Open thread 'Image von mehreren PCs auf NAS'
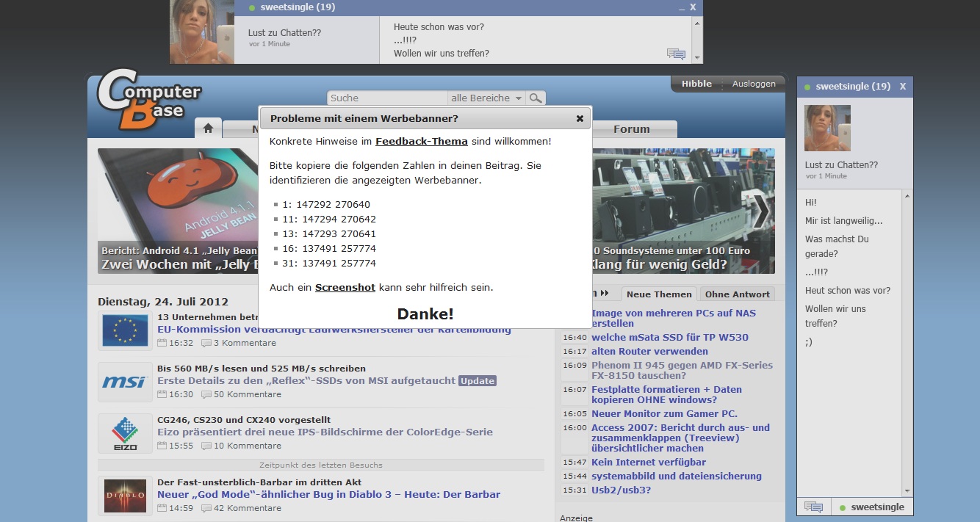This screenshot has width=980, height=522. pyautogui.click(x=674, y=318)
